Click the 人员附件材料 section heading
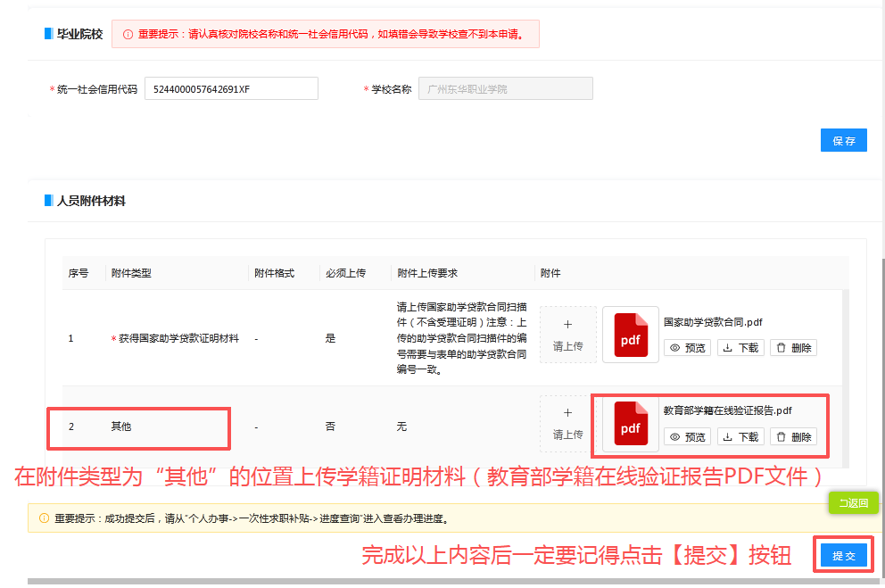The image size is (885, 588). 91,201
